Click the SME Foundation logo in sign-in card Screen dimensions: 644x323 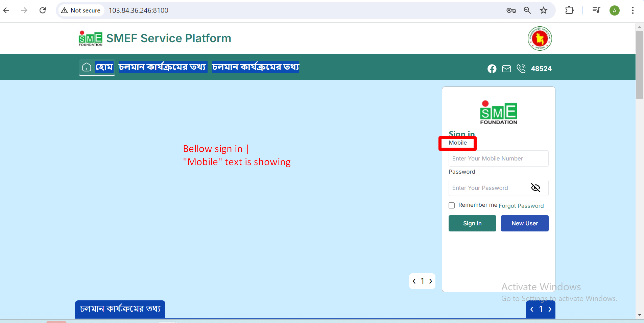click(499, 113)
